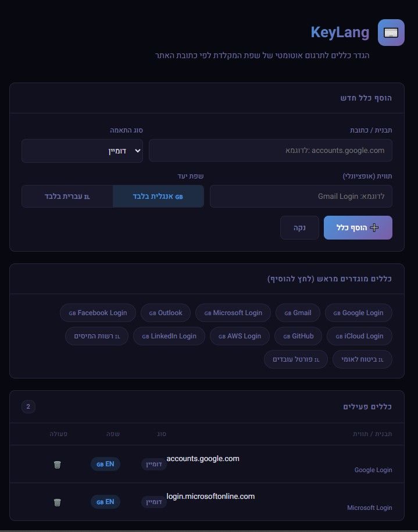
Task: Select English only target language
Action: pyautogui.click(x=159, y=197)
